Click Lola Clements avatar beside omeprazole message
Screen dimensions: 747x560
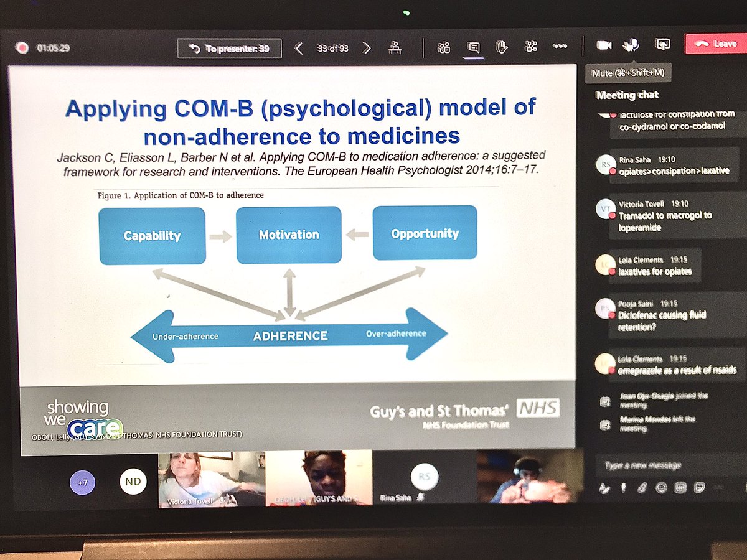coord(604,363)
